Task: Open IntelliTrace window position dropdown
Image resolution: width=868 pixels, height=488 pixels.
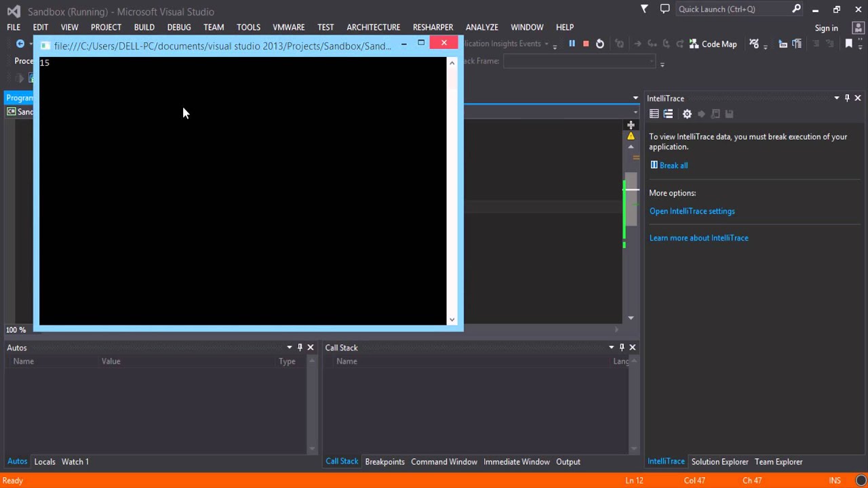Action: 837,98
